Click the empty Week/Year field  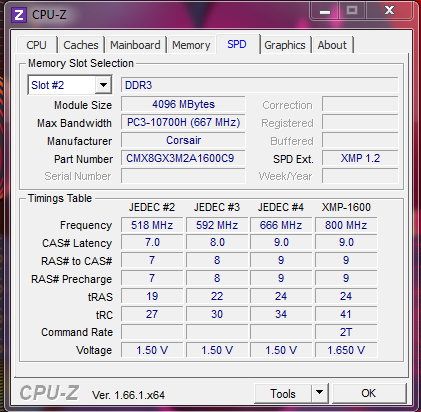point(360,176)
